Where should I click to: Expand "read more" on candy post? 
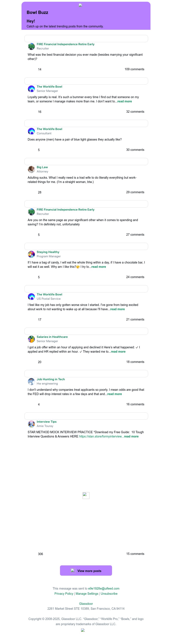[x=98, y=267]
